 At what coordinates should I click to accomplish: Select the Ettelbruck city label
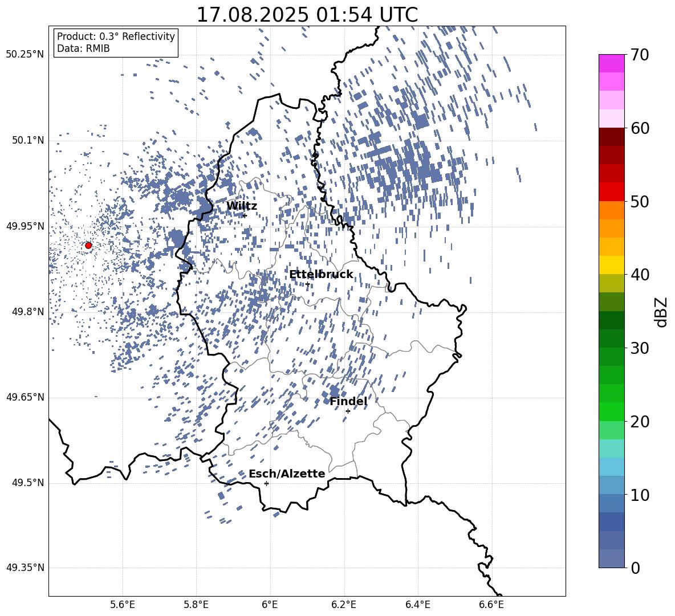321,275
